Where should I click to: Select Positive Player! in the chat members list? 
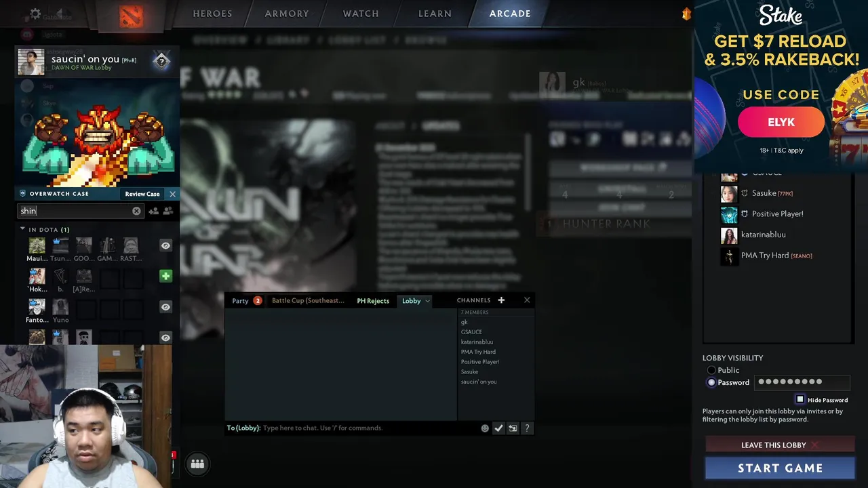(480, 362)
